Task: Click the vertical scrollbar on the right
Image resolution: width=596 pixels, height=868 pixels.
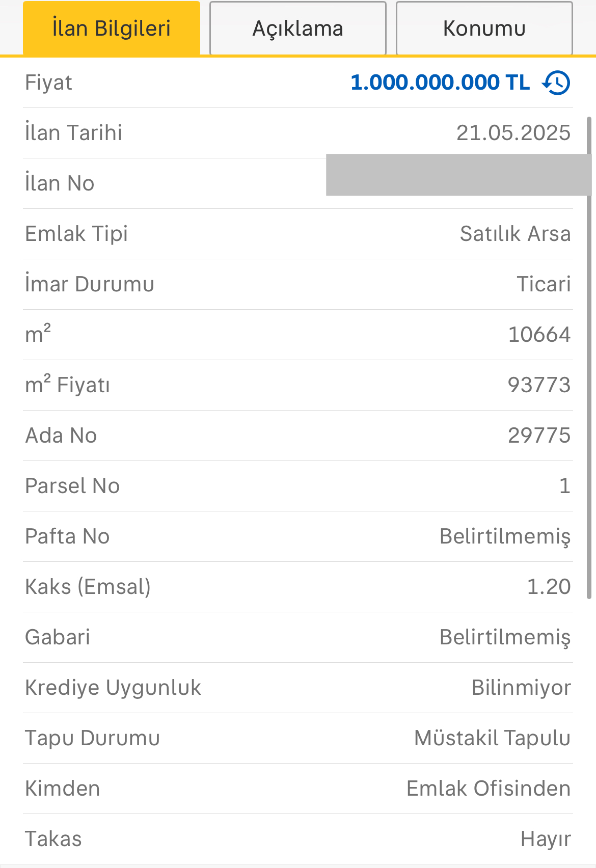Action: point(589,357)
